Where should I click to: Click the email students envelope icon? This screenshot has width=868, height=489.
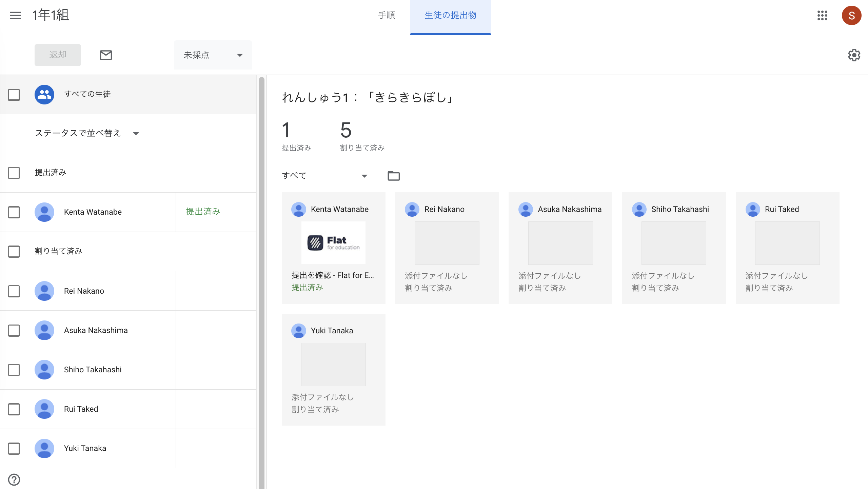[x=105, y=55]
